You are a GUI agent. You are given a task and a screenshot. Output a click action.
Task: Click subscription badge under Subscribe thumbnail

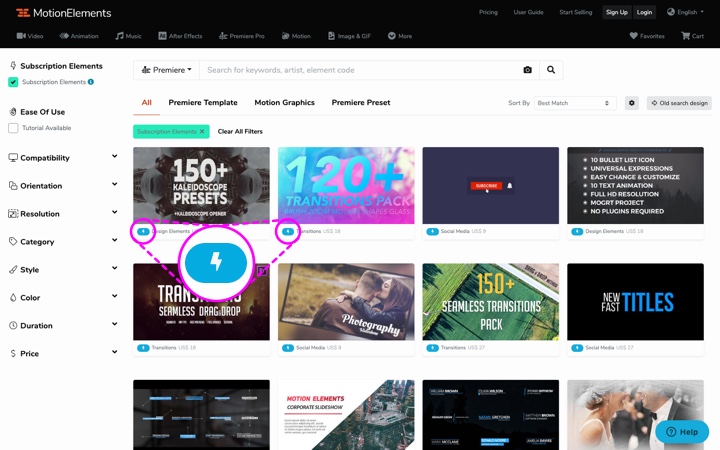(x=433, y=231)
